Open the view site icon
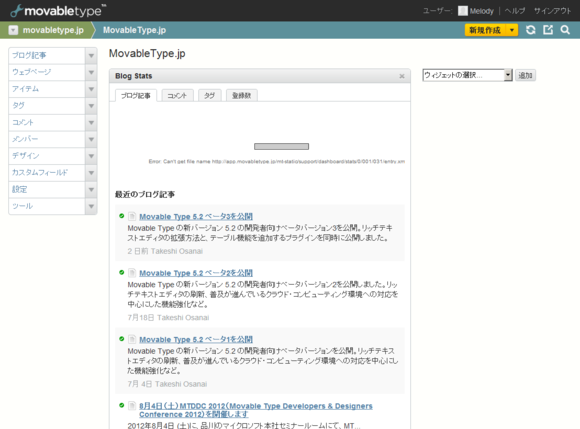Image resolution: width=580 pixels, height=429 pixels. pyautogui.click(x=548, y=30)
